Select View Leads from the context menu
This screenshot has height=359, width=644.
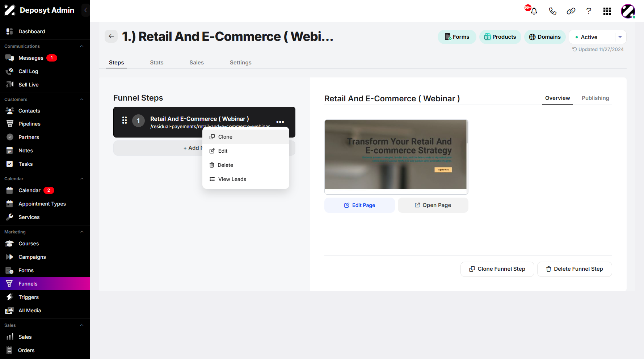[x=246, y=179]
